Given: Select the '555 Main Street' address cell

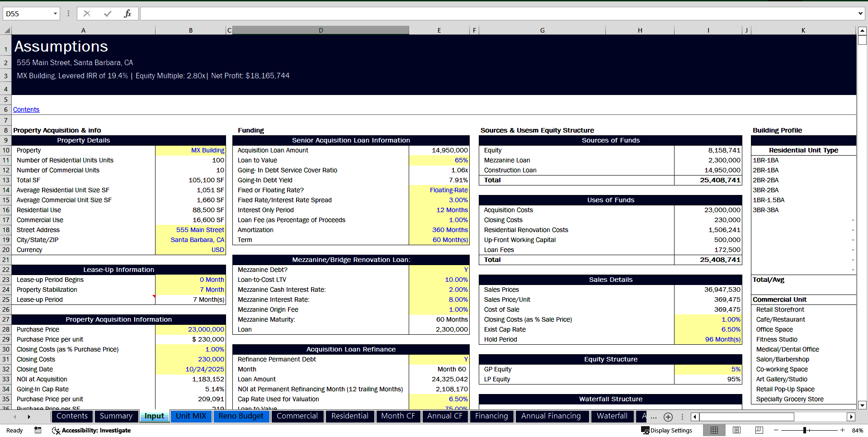Looking at the screenshot, I should pyautogui.click(x=190, y=230).
